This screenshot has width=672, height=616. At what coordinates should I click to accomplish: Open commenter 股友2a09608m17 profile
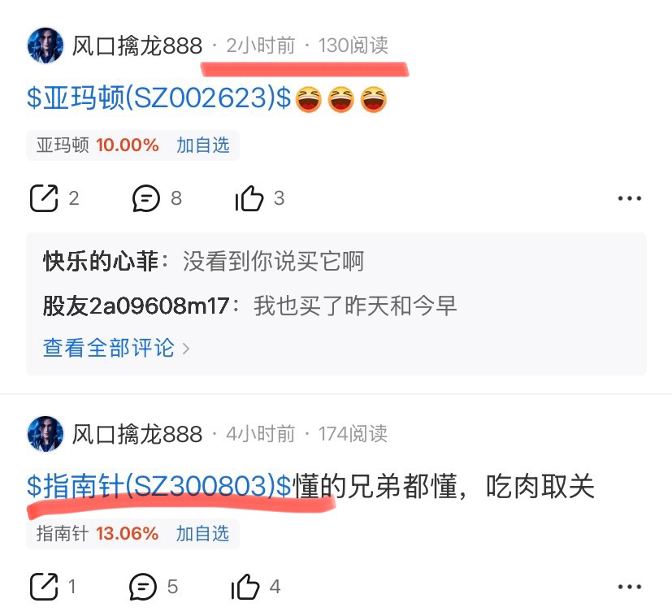(136, 306)
